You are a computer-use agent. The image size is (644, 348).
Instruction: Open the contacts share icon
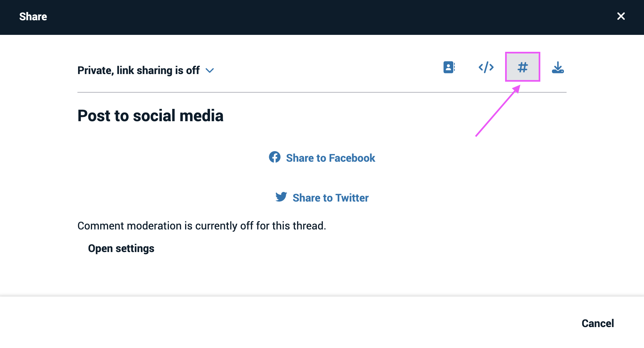click(x=449, y=67)
